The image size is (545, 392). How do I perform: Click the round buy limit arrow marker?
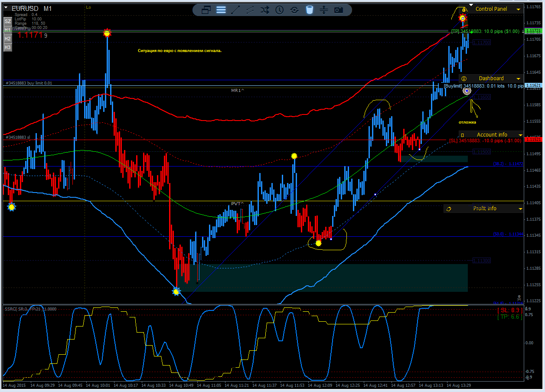click(x=467, y=91)
